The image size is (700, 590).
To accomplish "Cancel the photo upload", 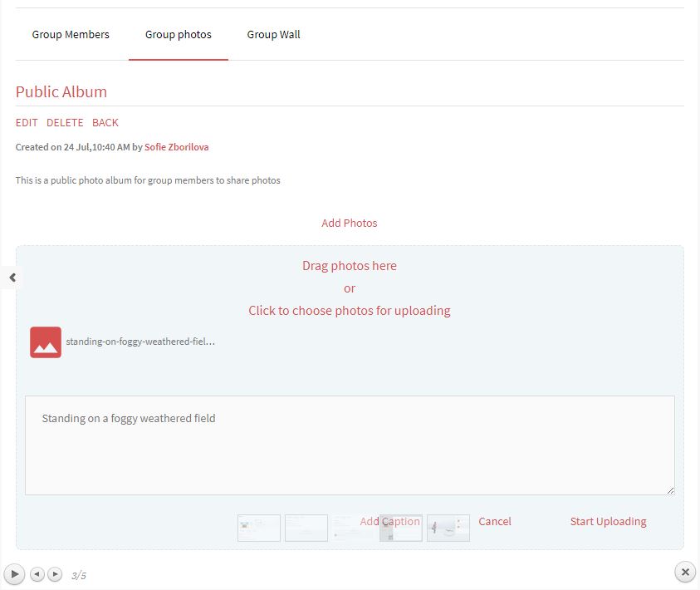I will 495,521.
